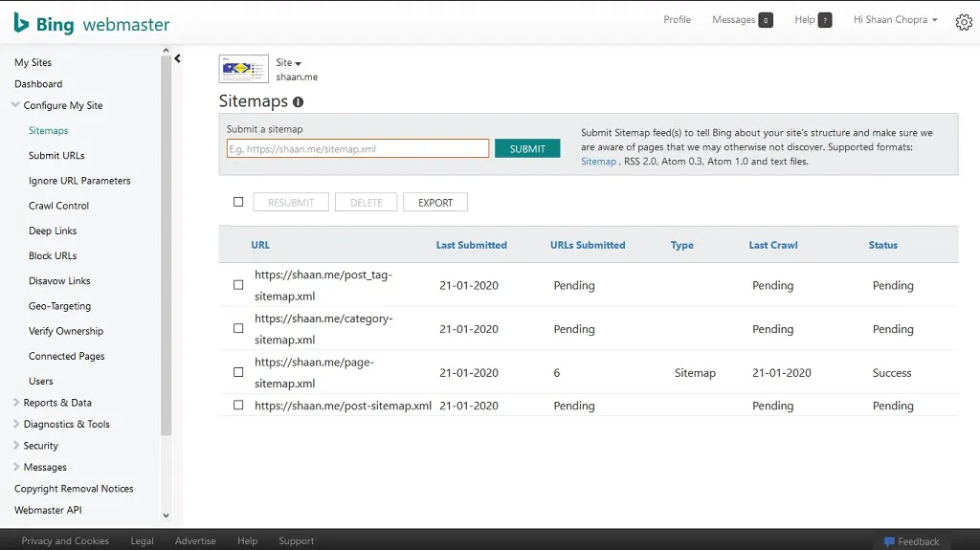Open Crawl Control in the sidebar
Viewport: 980px width, 550px height.
pos(58,206)
